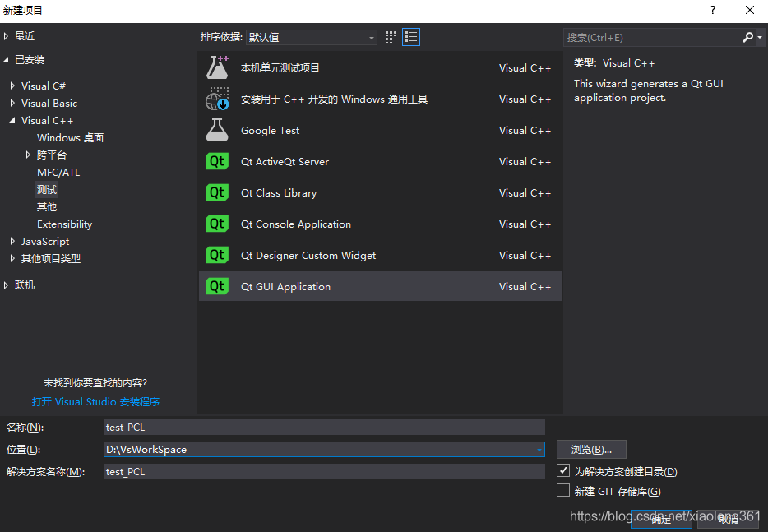Select the Qt Designer Custom Widget template name
The width and height of the screenshot is (768, 532).
click(x=308, y=255)
